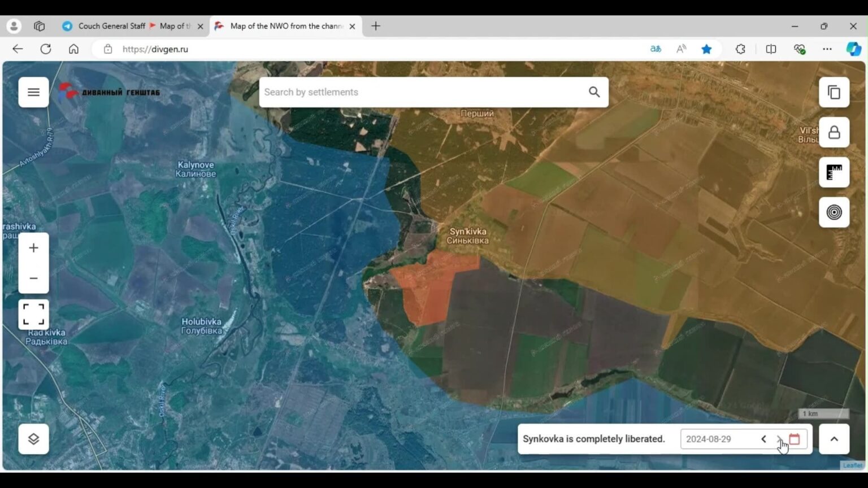
Task: Click the target location icon
Action: [x=834, y=212]
